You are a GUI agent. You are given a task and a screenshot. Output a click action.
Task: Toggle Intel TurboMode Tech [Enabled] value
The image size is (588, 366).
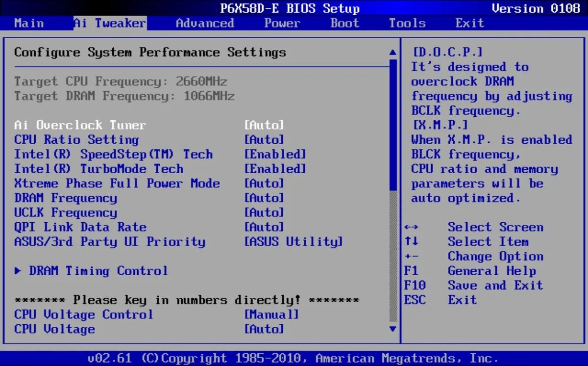pos(275,169)
